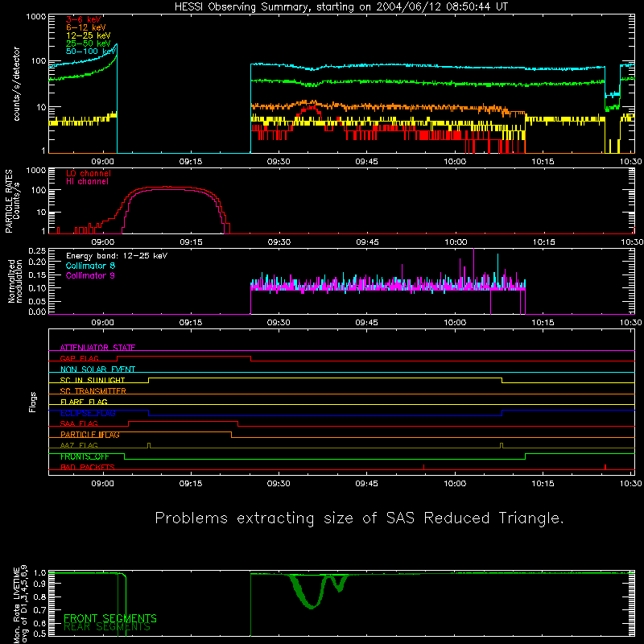
Task: Click the FLARE_FLAG label
Action: pyautogui.click(x=84, y=402)
